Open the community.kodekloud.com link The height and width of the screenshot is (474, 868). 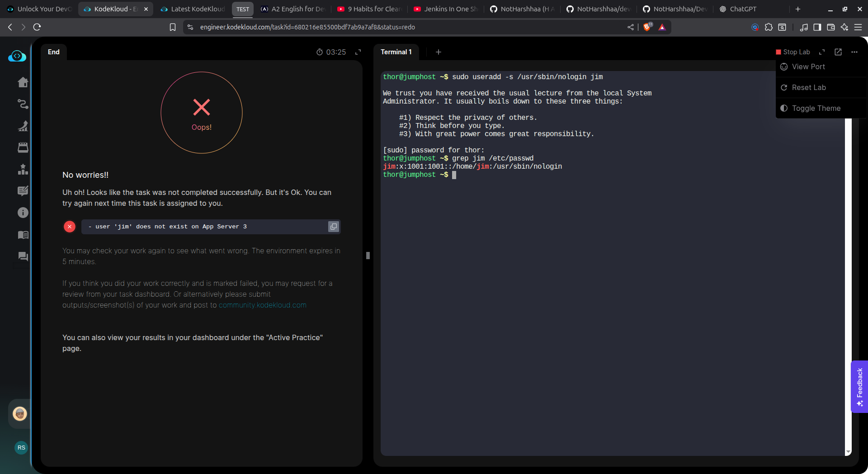[x=262, y=305]
